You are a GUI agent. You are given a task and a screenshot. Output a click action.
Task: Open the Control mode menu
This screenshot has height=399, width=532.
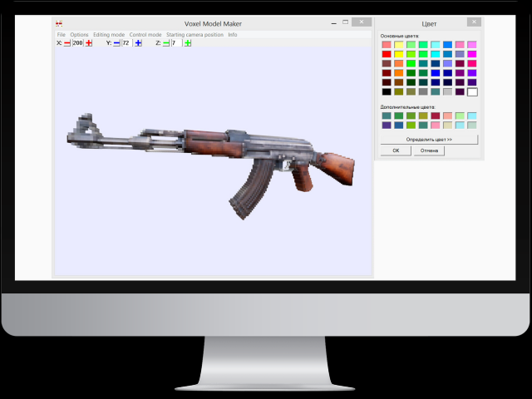point(145,35)
